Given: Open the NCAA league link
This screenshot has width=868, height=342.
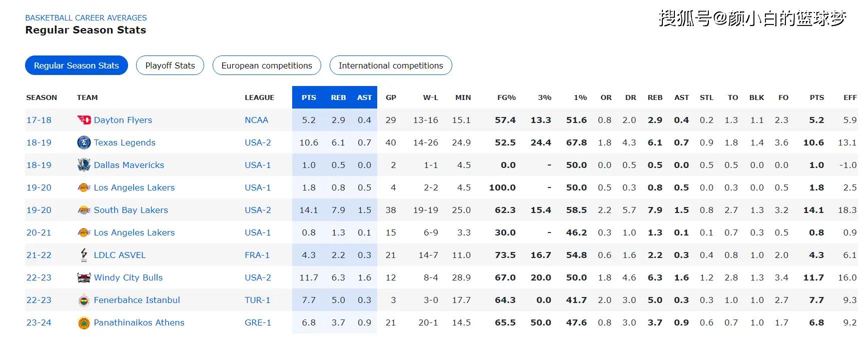Looking at the screenshot, I should (256, 120).
